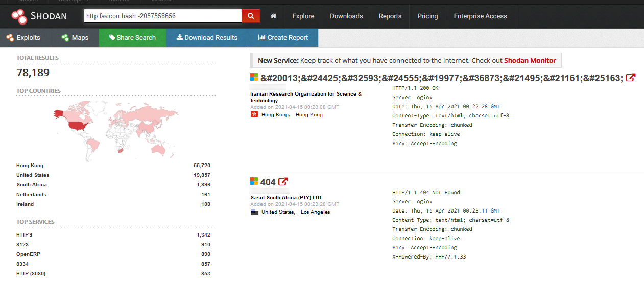Image resolution: width=644 pixels, height=282 pixels.
Task: Filter by Netherlands country
Action: pyautogui.click(x=31, y=195)
